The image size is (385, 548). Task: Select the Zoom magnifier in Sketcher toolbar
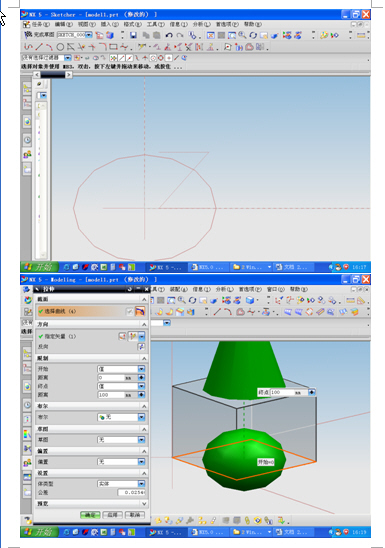[242, 35]
